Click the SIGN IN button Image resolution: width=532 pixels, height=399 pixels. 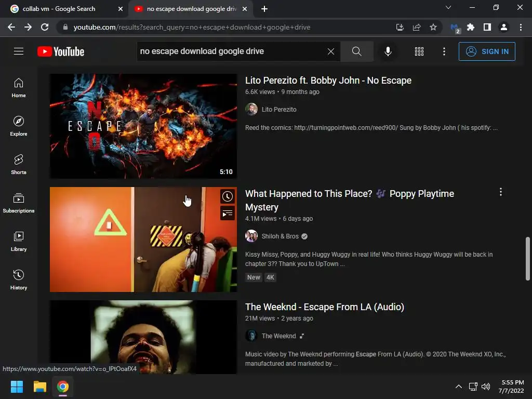click(x=487, y=51)
